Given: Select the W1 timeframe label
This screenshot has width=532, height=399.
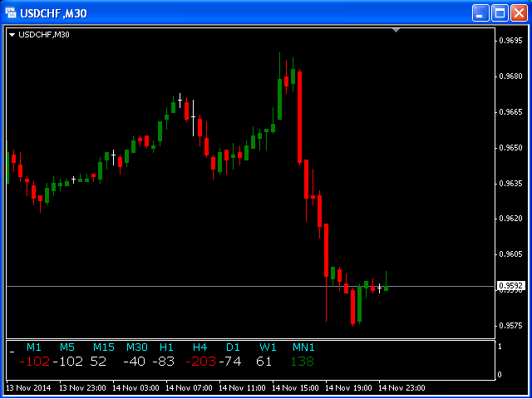Looking at the screenshot, I should tap(268, 347).
